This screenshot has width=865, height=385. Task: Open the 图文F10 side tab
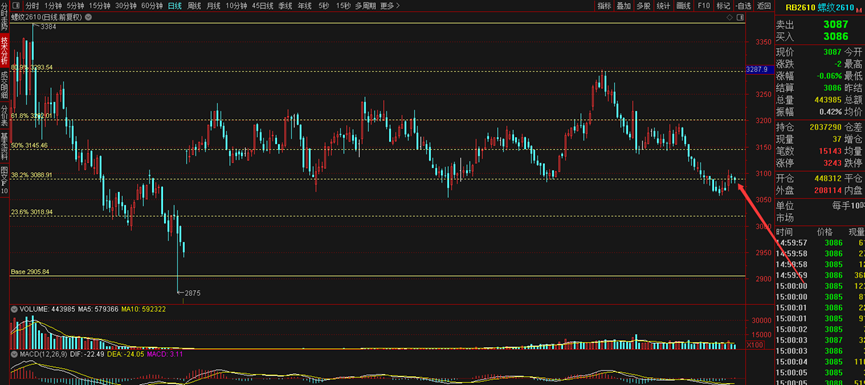(4, 180)
